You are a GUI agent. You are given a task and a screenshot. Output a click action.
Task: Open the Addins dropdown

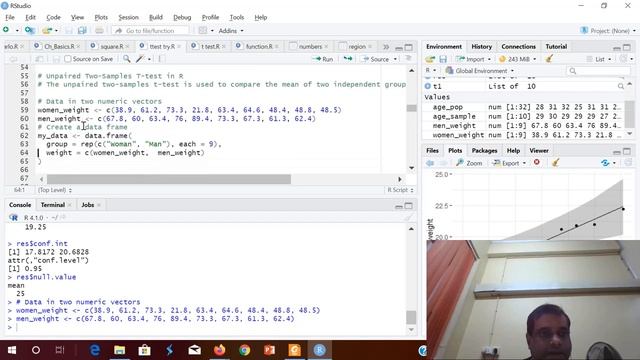click(231, 31)
